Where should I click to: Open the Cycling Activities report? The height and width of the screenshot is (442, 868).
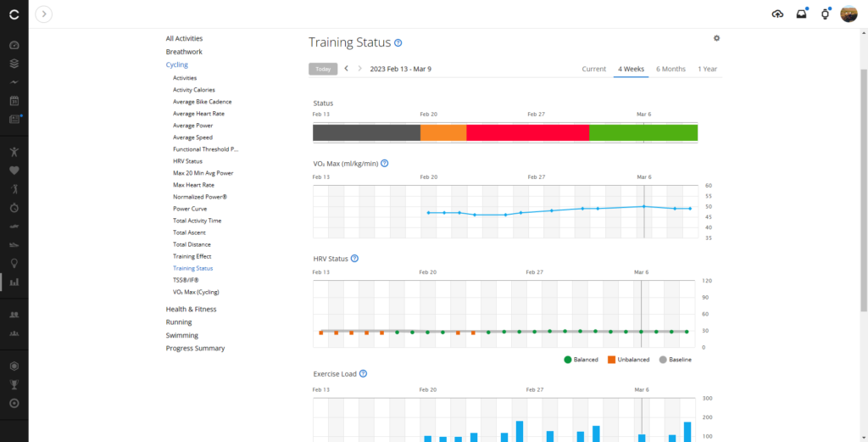(185, 78)
